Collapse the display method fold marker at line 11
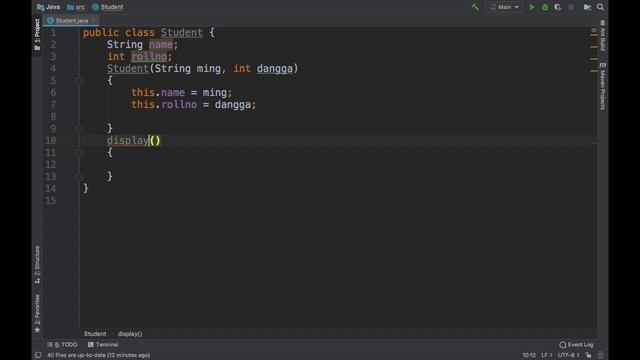Screen dimensions: 640x360 (79, 153)
